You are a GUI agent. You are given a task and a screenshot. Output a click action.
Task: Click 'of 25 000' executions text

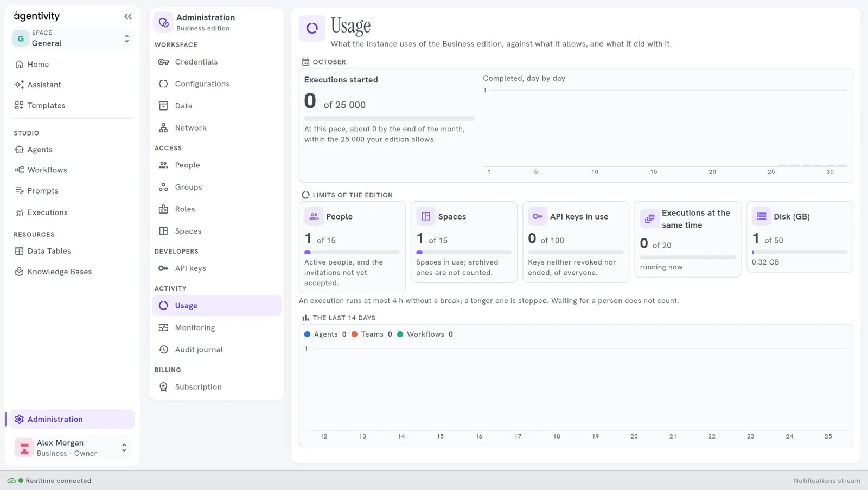tap(344, 105)
